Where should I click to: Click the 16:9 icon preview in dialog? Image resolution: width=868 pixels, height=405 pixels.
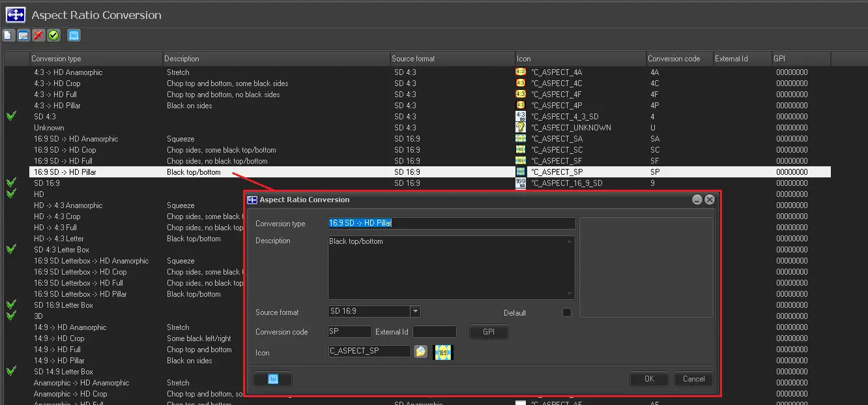(x=443, y=352)
